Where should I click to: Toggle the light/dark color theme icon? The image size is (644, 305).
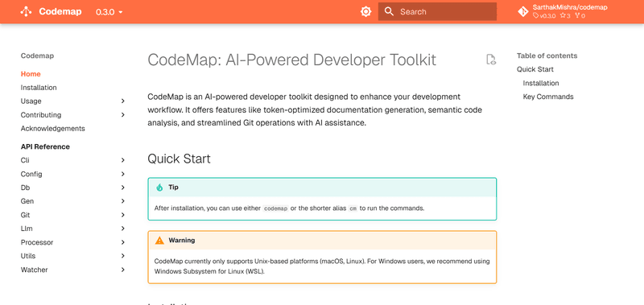pyautogui.click(x=365, y=11)
